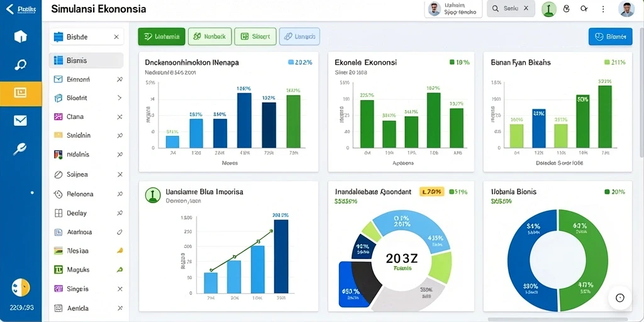
Task: Toggle the pin next to Relonona
Action: [x=119, y=194]
